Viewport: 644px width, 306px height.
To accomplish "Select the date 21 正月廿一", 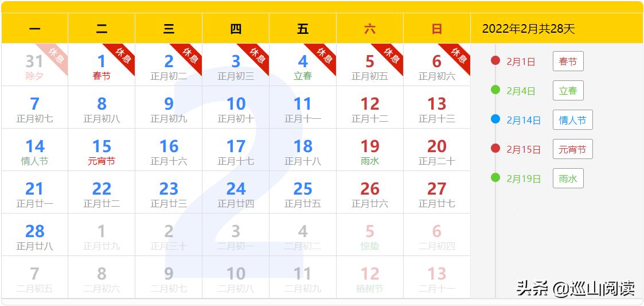I will pos(35,192).
